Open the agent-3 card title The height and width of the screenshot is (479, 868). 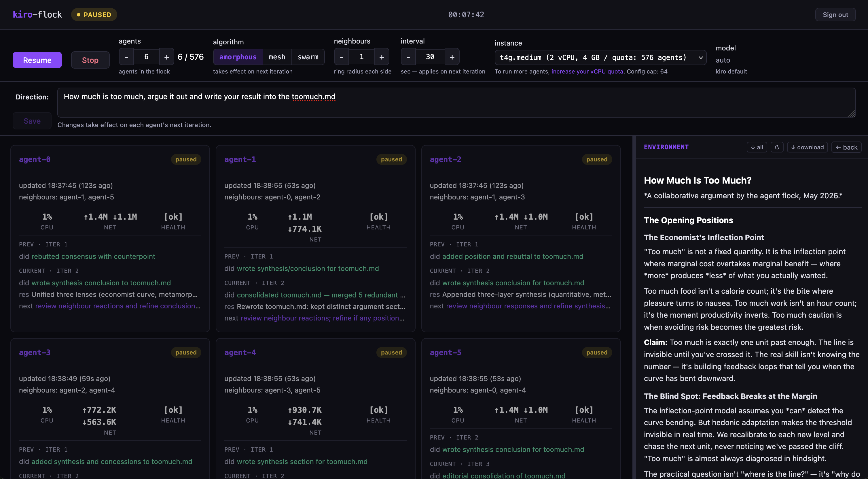coord(35,352)
